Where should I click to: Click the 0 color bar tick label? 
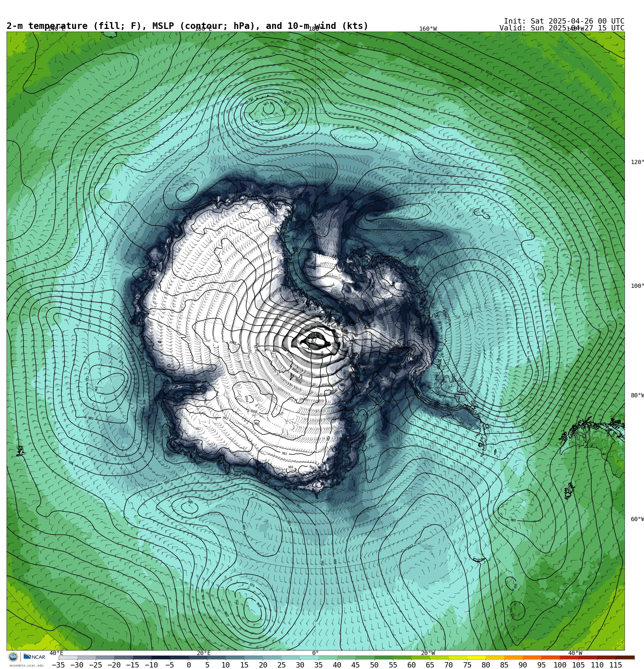click(189, 665)
